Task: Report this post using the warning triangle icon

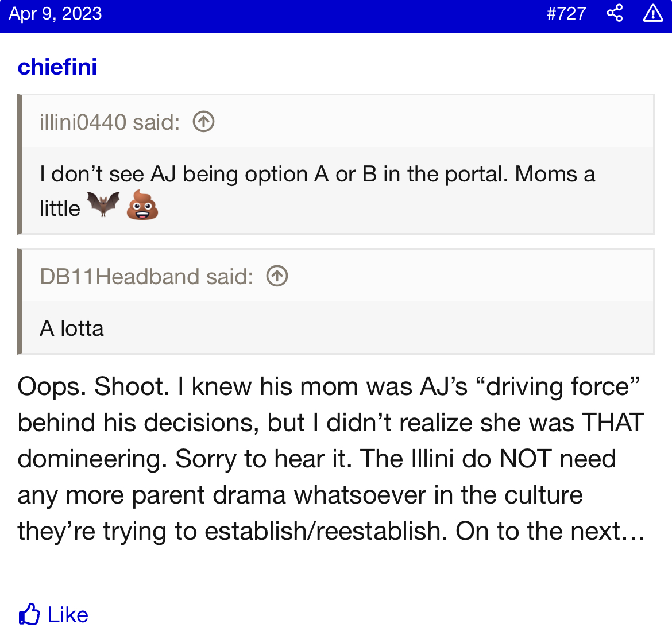Action: click(x=653, y=13)
